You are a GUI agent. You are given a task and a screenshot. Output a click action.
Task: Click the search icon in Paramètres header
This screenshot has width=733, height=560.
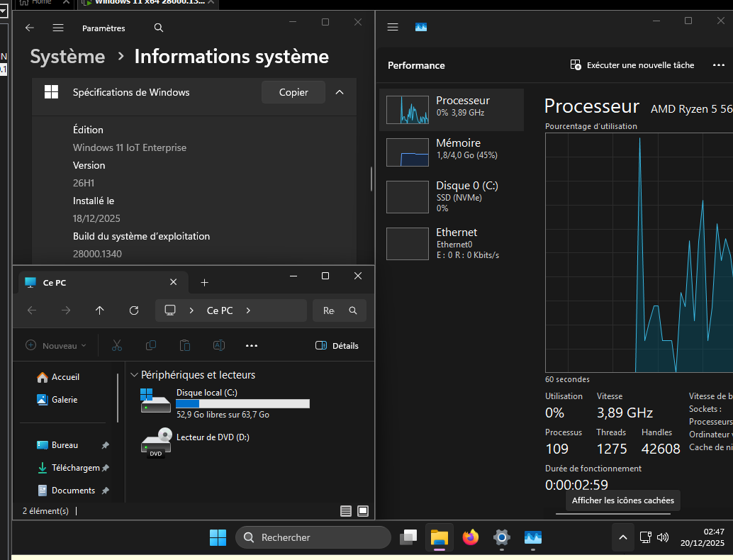coord(159,28)
